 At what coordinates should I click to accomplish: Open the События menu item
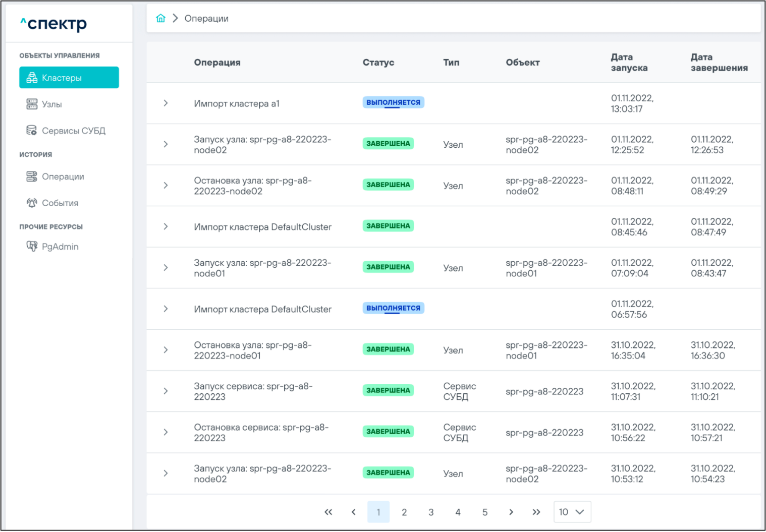coord(60,203)
